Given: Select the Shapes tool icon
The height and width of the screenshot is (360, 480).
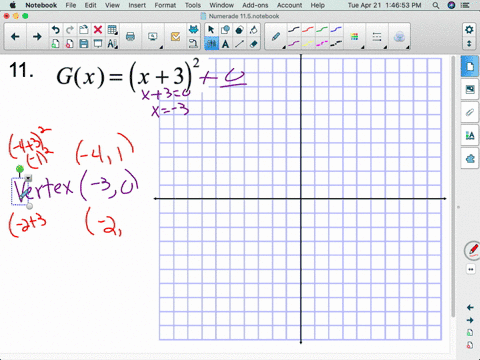Looking at the screenshot, I should [x=225, y=30].
